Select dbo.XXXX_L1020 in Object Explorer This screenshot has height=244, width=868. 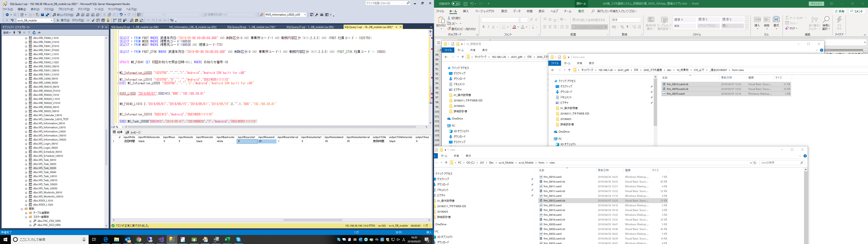(x=43, y=204)
